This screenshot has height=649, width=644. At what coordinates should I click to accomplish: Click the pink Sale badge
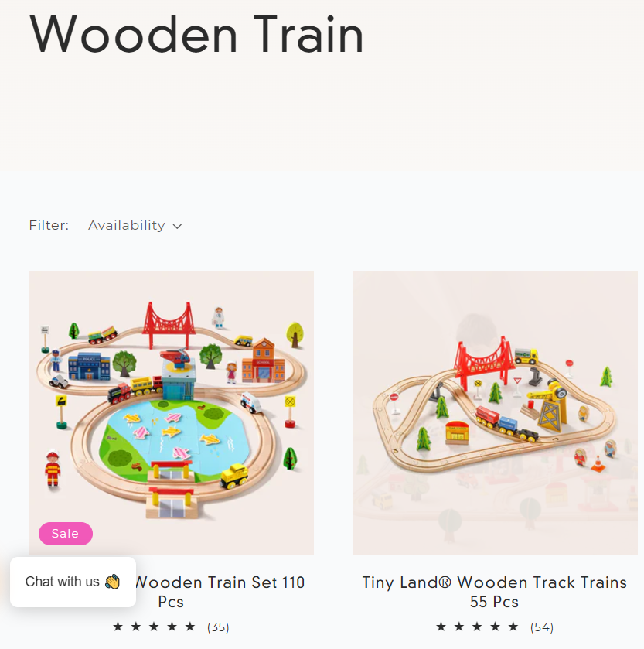point(66,534)
